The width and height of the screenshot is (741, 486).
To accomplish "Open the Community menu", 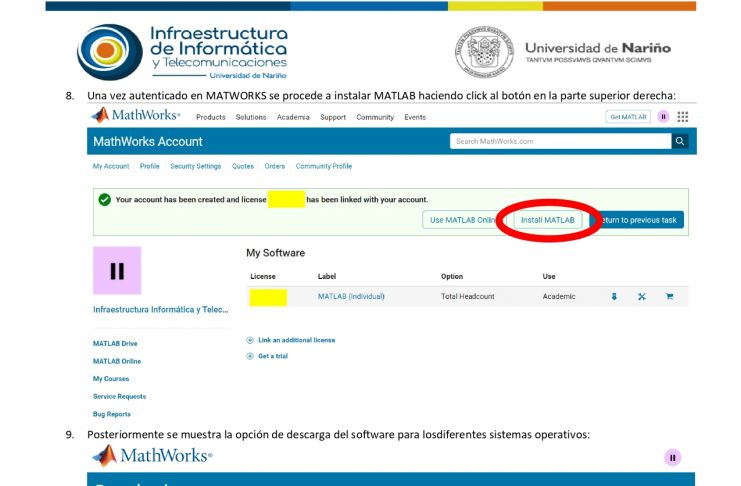I will 375,117.
